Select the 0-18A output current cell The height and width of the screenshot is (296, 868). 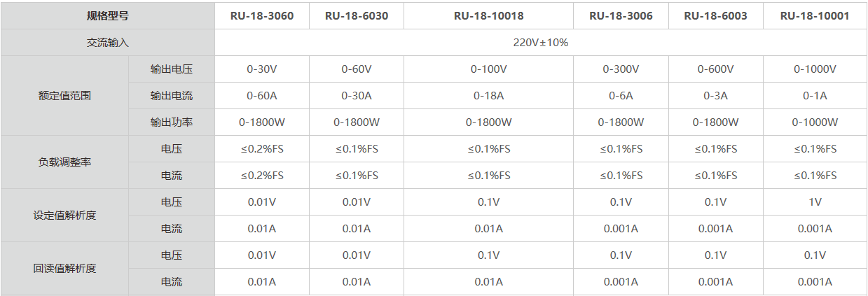coord(488,96)
